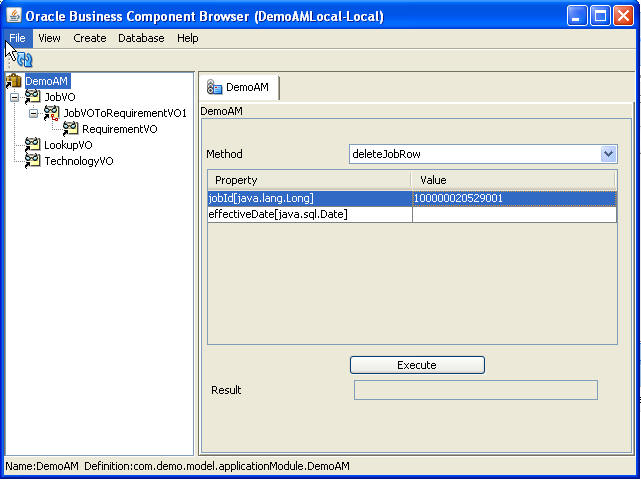Select RequirementVO label in tree
The image size is (641, 480).
pyautogui.click(x=119, y=129)
